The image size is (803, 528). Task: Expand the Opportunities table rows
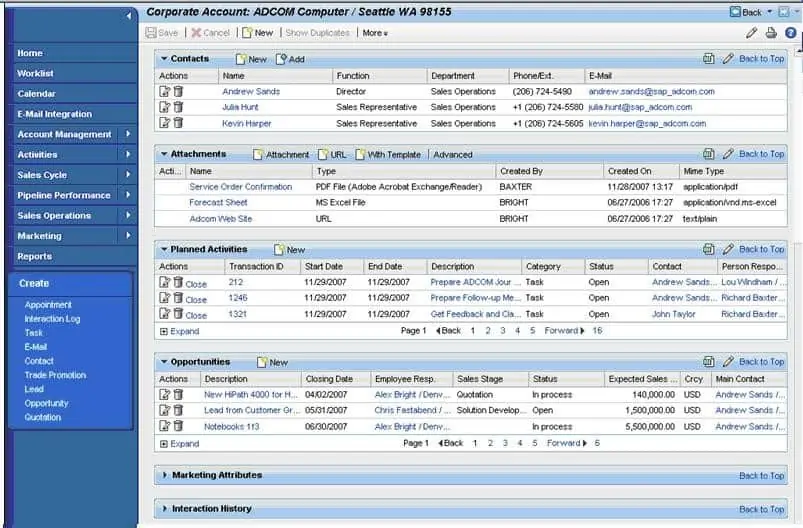[179, 444]
